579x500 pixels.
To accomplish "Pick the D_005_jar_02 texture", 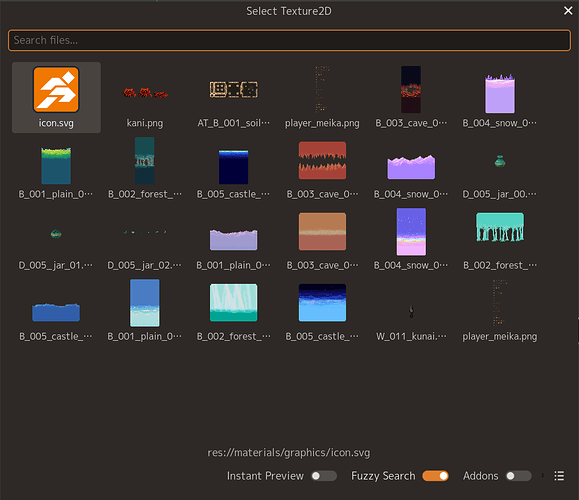I will [x=145, y=239].
